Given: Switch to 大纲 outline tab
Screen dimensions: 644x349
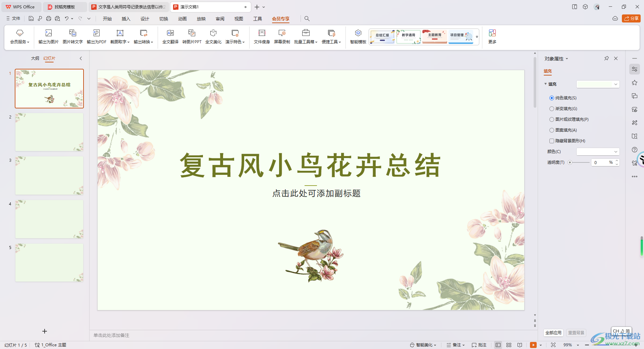Looking at the screenshot, I should (35, 58).
